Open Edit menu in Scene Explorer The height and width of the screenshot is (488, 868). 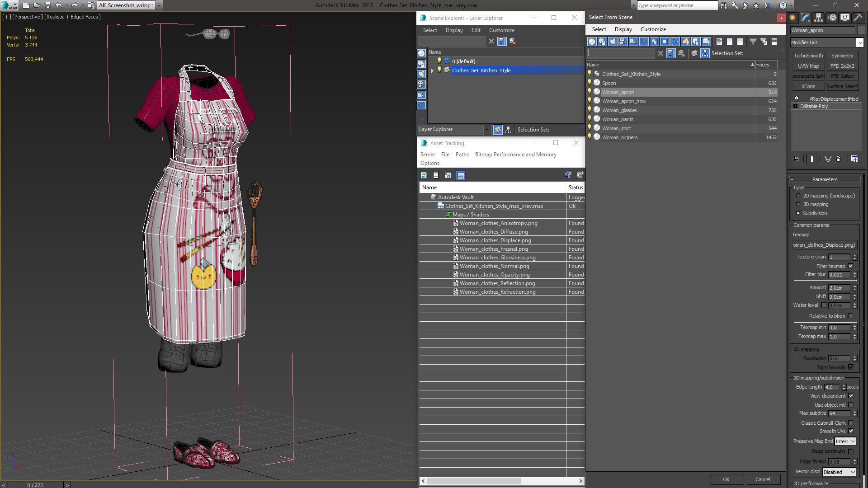(476, 30)
